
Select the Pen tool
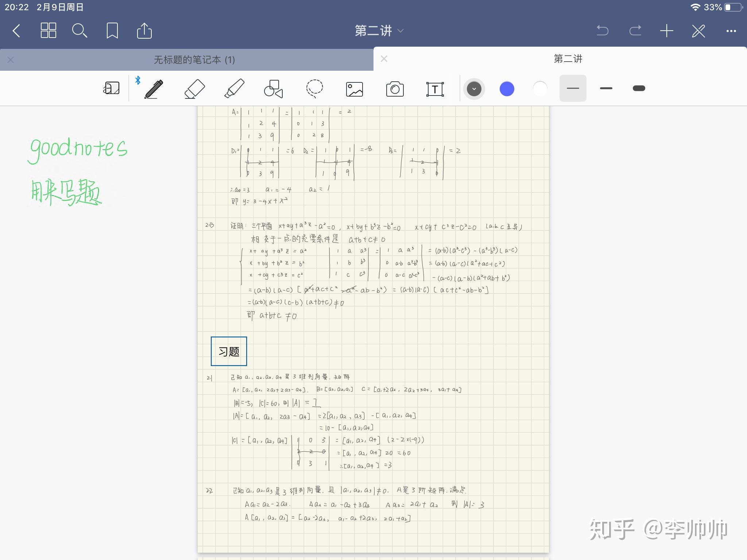click(x=154, y=89)
